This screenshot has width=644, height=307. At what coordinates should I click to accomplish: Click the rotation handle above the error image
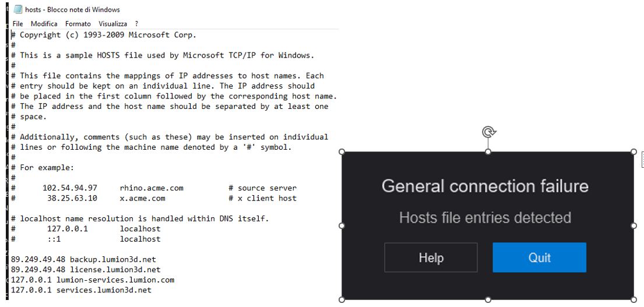489,132
